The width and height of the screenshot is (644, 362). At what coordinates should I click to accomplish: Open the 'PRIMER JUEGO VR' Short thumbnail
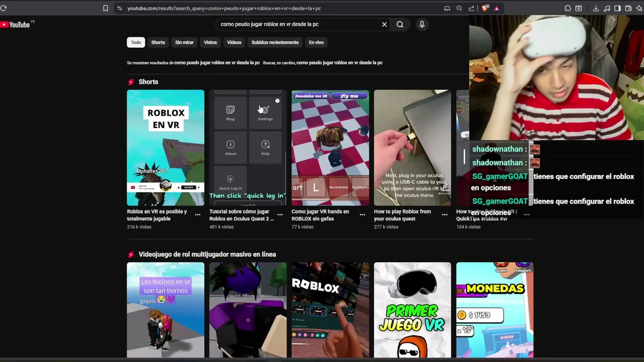pos(413,310)
